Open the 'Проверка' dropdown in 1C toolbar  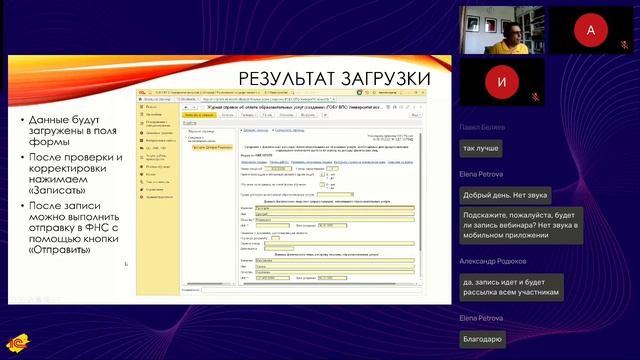[x=248, y=115]
